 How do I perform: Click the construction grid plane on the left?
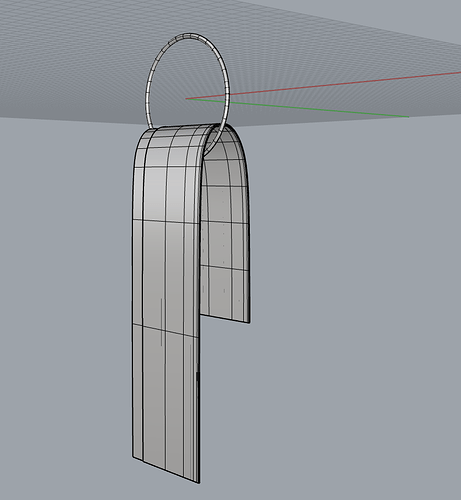(x=67, y=67)
